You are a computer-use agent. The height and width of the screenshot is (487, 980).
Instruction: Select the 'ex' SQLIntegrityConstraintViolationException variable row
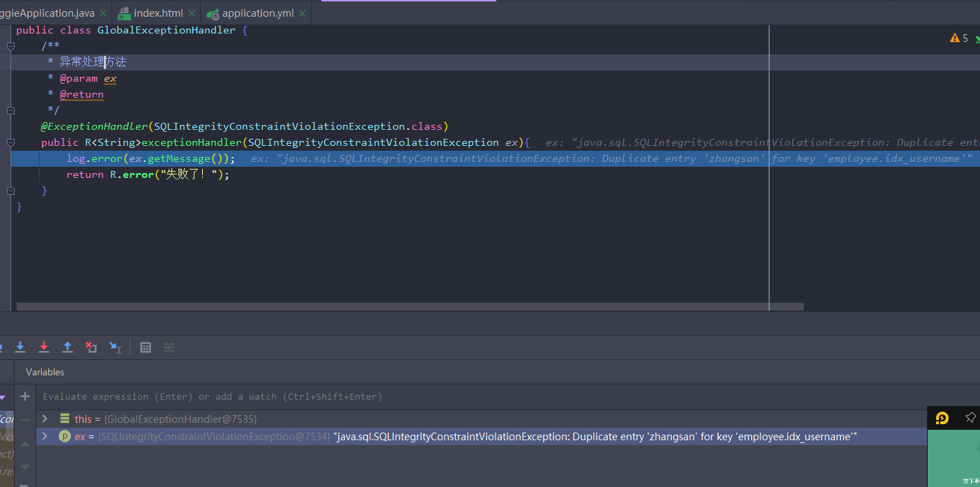pyautogui.click(x=481, y=436)
